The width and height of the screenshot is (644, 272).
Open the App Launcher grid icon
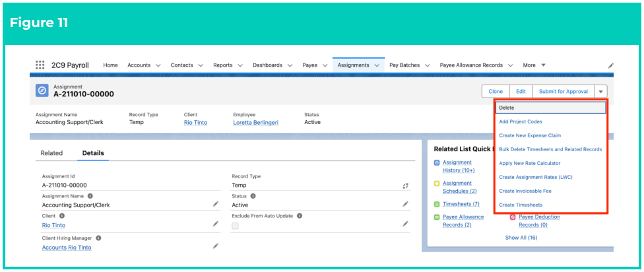coord(40,65)
